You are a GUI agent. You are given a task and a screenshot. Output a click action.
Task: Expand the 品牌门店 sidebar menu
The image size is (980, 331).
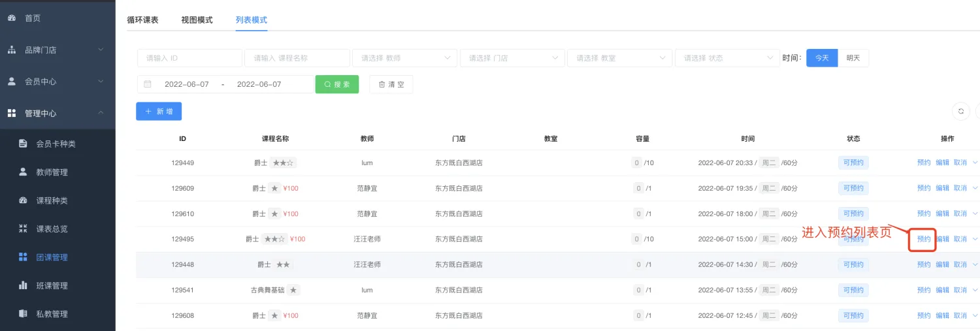pyautogui.click(x=57, y=50)
